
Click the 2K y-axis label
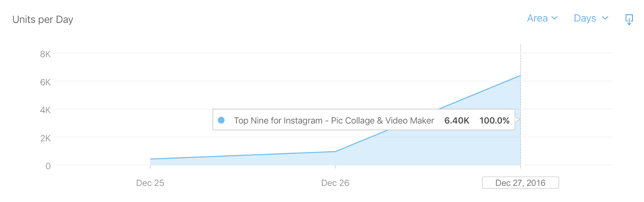[x=45, y=138]
